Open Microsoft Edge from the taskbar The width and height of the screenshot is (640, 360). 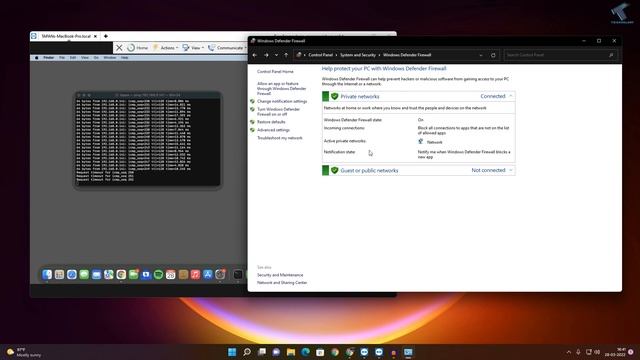(305, 352)
